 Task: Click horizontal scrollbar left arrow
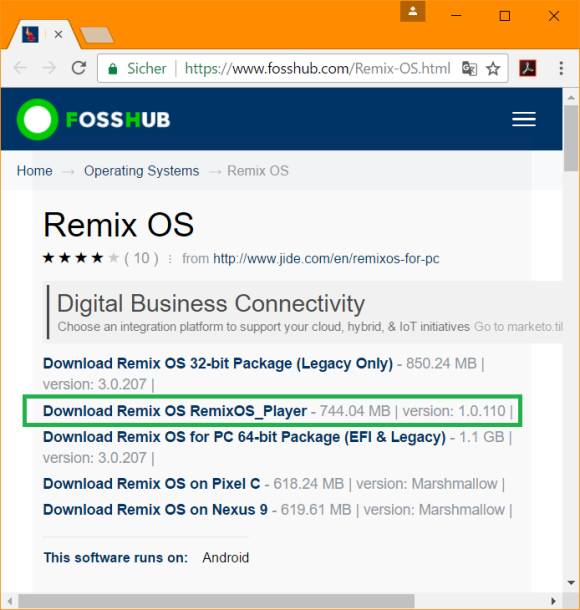(11, 601)
